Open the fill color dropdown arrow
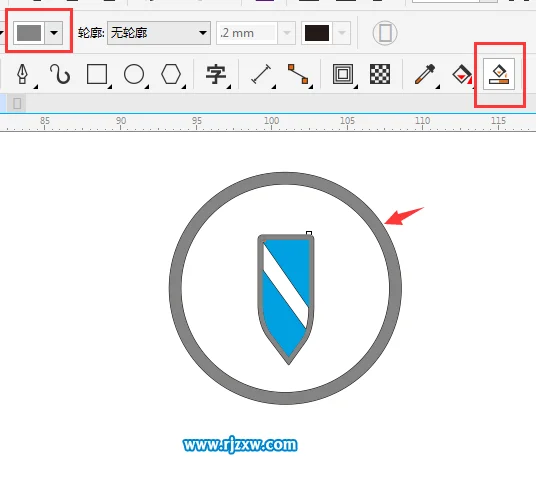536x490 pixels. click(x=54, y=33)
